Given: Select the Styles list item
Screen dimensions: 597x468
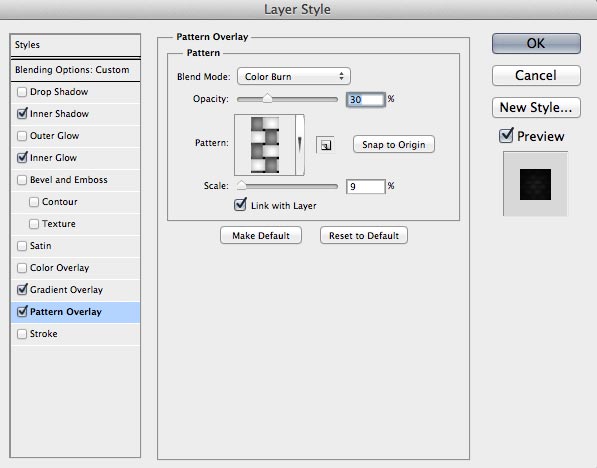Looking at the screenshot, I should (x=75, y=45).
